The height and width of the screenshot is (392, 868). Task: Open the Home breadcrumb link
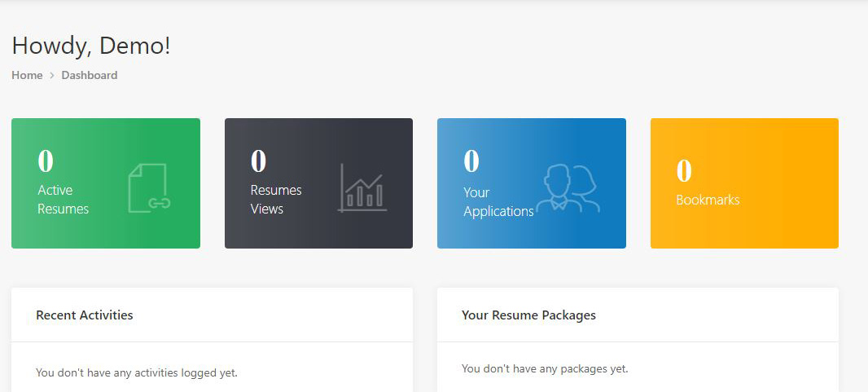(27, 75)
